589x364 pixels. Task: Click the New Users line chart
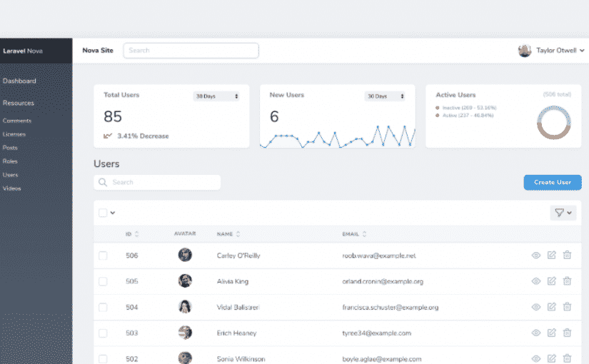point(338,136)
